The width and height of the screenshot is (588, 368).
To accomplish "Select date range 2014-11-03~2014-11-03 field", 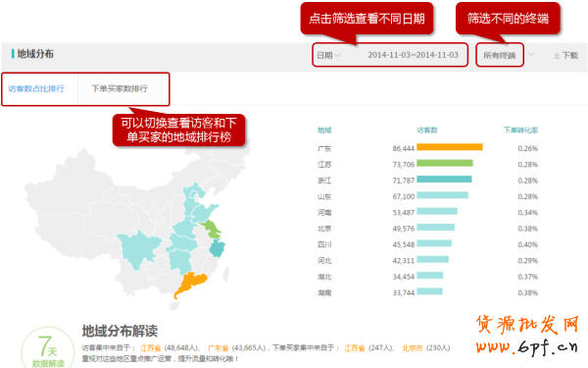I will click(413, 55).
